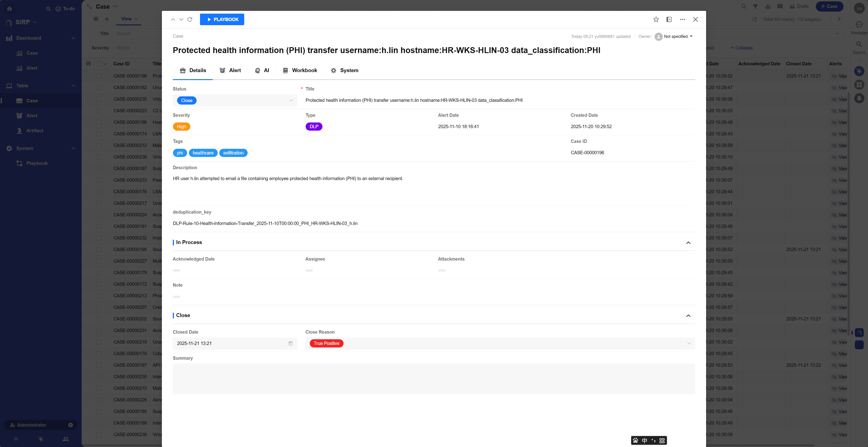Viewport: 868px width, 447px height.
Task: Click into the Summary text area
Action: click(434, 379)
